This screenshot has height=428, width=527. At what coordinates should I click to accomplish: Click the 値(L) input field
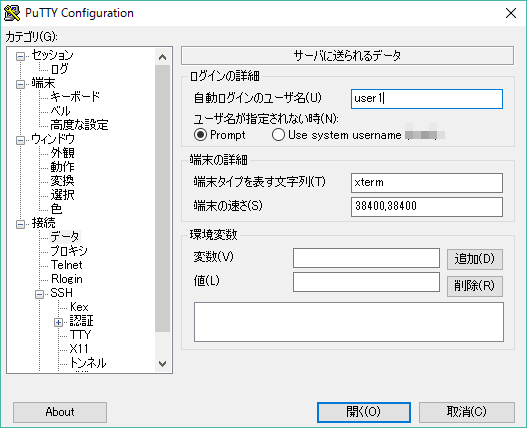pyautogui.click(x=366, y=282)
